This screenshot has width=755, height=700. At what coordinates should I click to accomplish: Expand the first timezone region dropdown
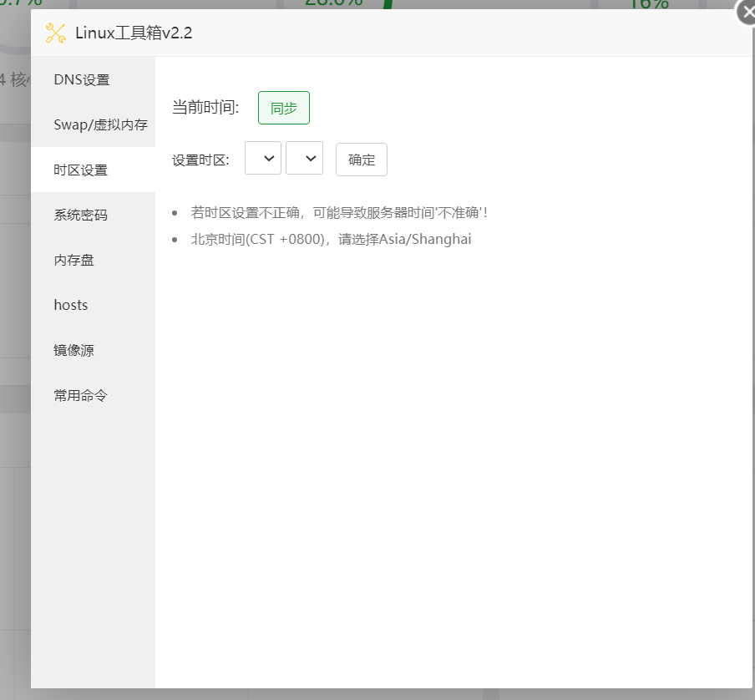[x=263, y=158]
